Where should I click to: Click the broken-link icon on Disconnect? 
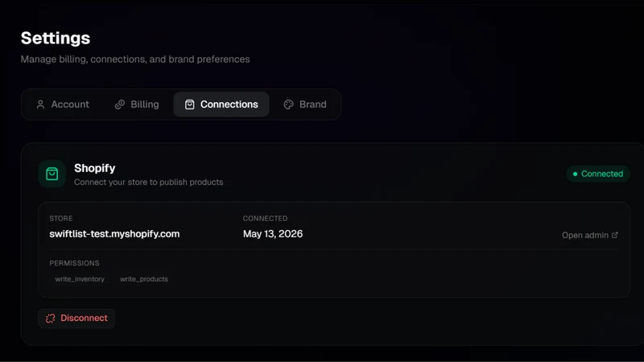coord(51,318)
